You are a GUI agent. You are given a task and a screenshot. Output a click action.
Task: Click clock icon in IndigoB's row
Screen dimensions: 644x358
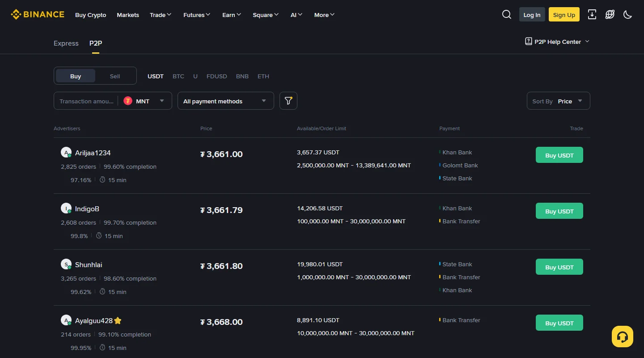pos(99,235)
